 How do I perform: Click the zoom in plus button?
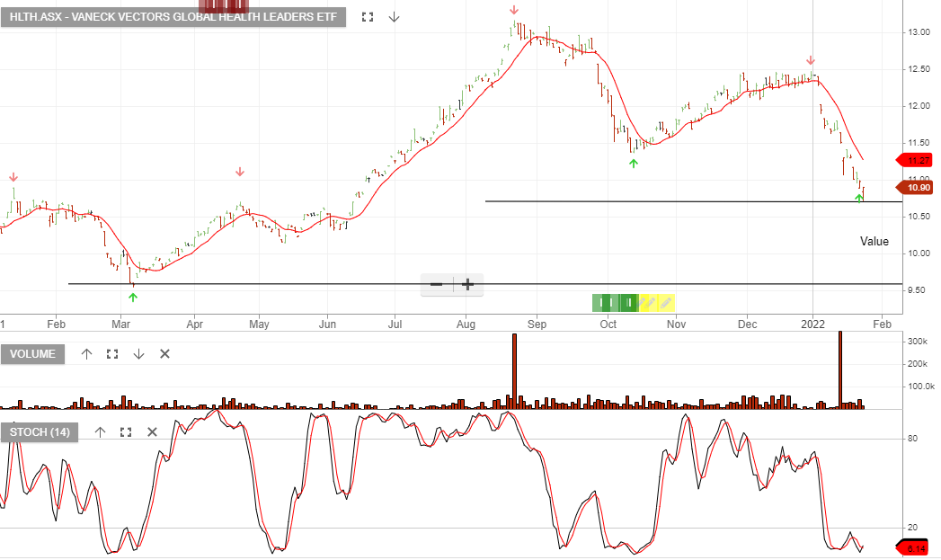pos(467,284)
